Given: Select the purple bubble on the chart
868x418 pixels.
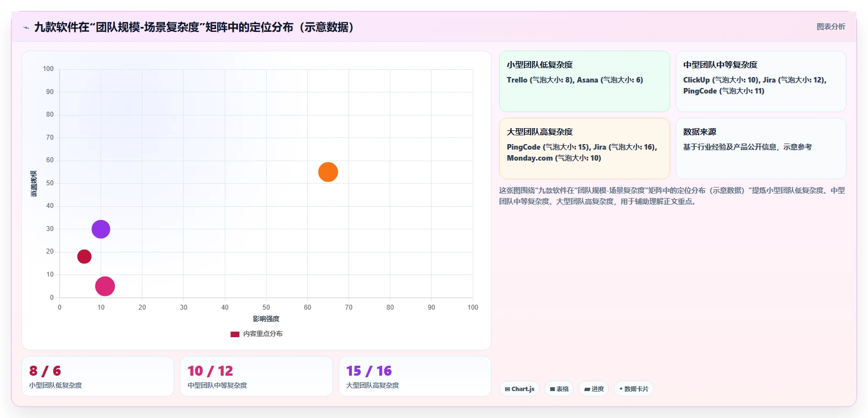Looking at the screenshot, I should click(101, 229).
